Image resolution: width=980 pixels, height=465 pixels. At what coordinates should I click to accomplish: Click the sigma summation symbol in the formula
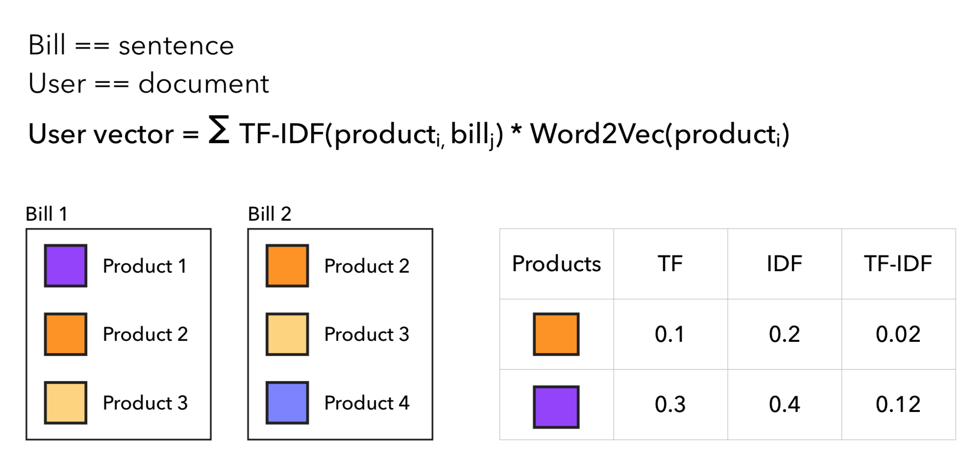219,130
